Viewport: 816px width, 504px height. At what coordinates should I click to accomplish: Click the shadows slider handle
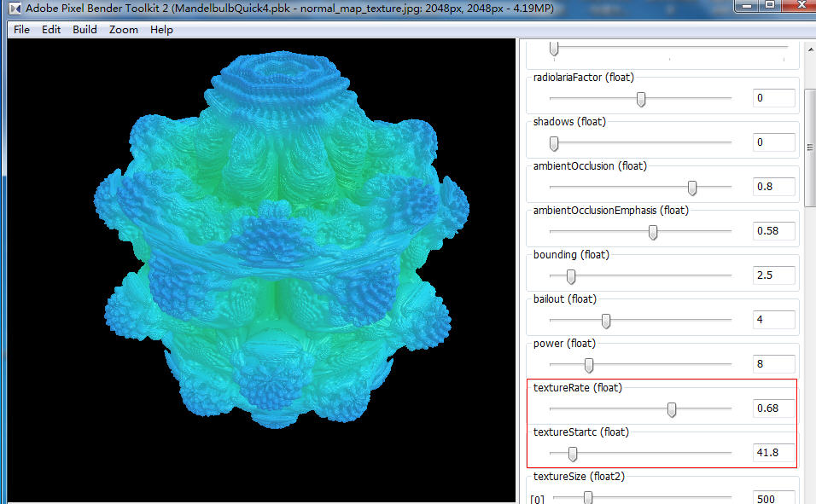pos(554,143)
